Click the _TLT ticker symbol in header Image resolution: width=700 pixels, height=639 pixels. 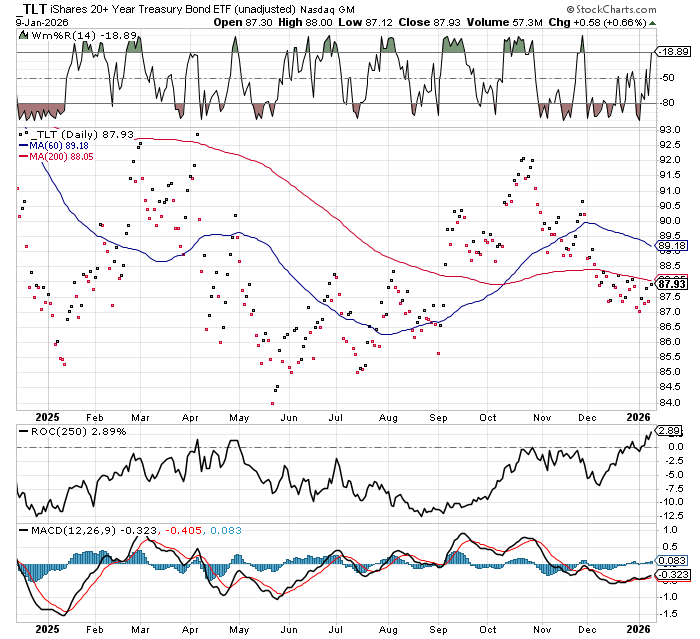pos(36,8)
